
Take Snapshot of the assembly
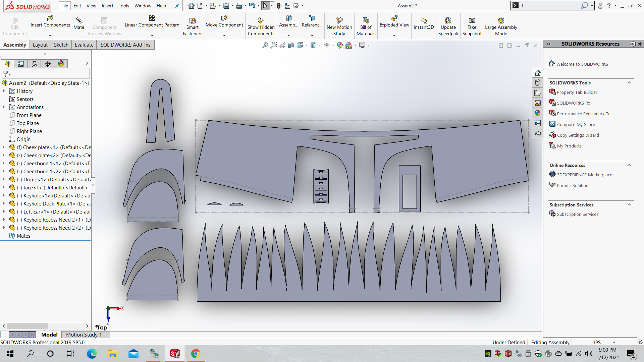click(x=472, y=27)
